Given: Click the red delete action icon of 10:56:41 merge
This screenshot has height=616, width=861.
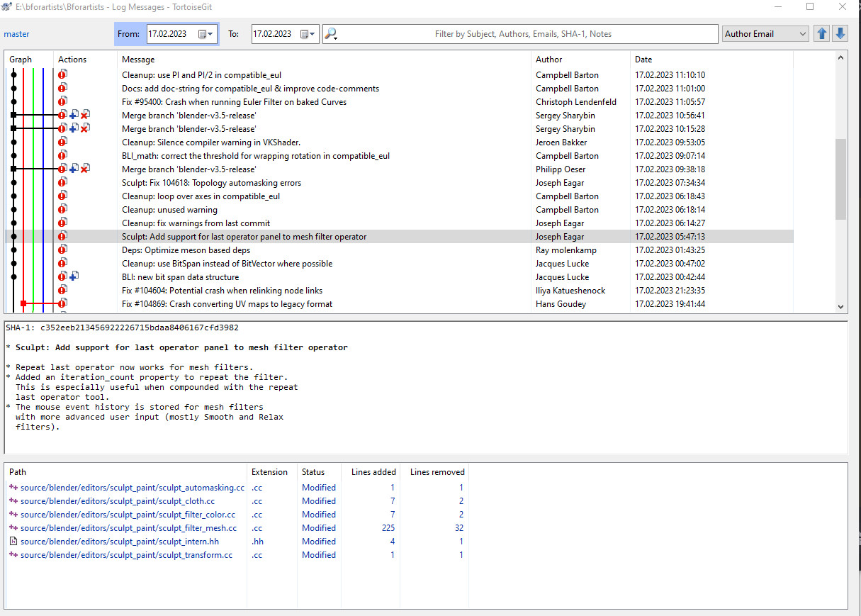Looking at the screenshot, I should [85, 115].
